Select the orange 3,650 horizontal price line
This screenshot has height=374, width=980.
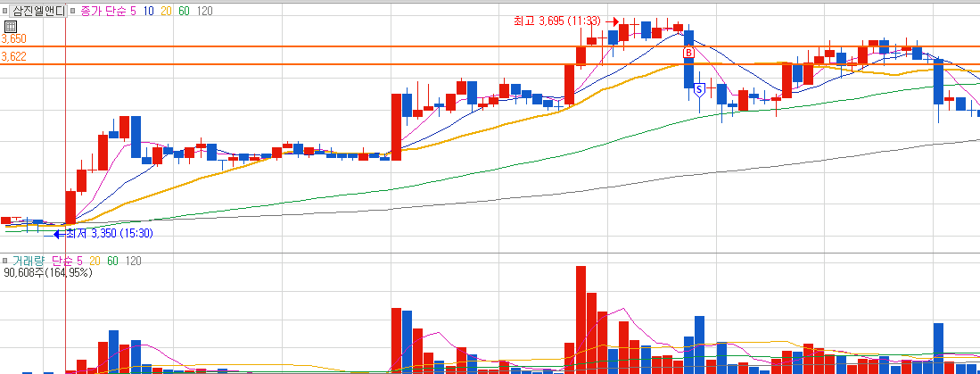pyautogui.click(x=490, y=46)
